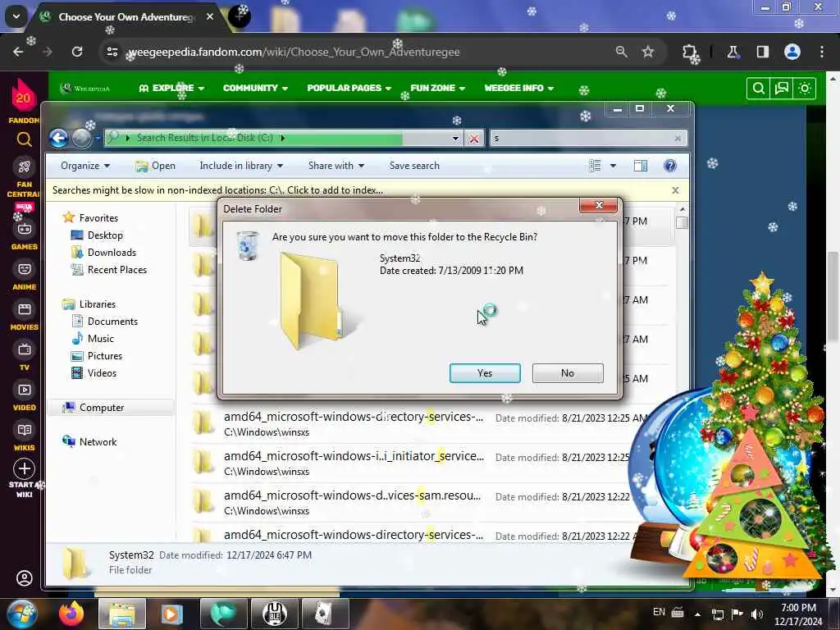The image size is (840, 630).
Task: Select Desktop under Favorites
Action: 97,235
